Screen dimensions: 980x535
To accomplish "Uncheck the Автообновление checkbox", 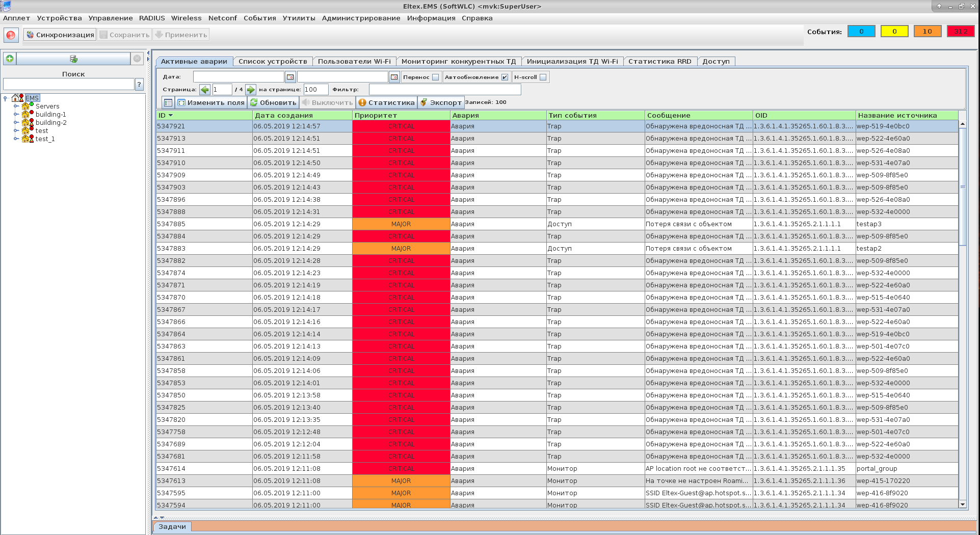I will 505,77.
